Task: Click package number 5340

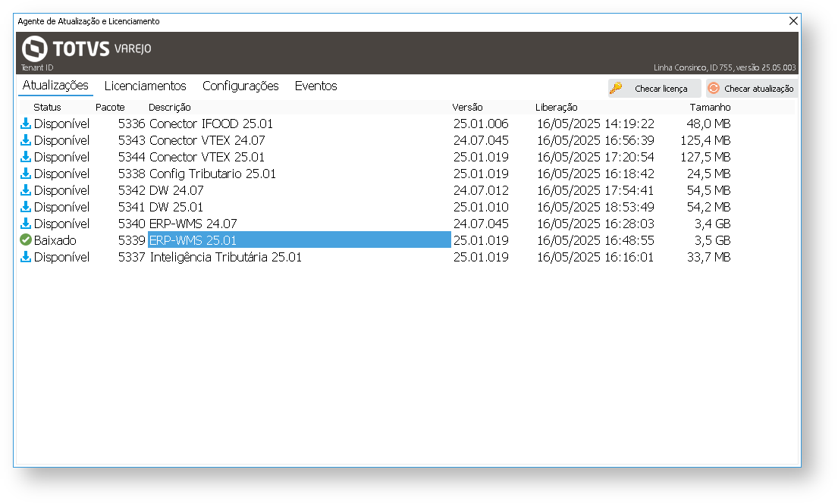Action: 131,224
